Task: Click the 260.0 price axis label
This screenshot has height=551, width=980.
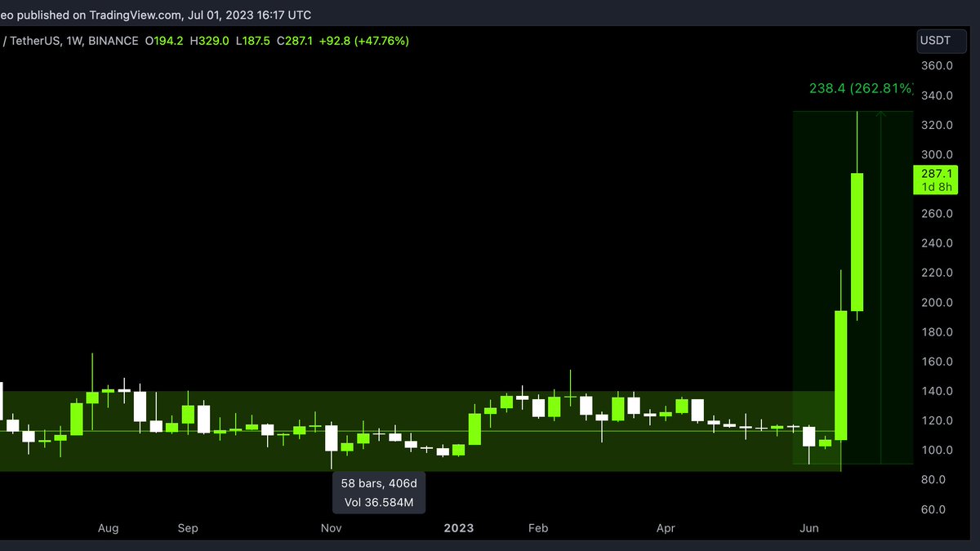Action: tap(938, 214)
